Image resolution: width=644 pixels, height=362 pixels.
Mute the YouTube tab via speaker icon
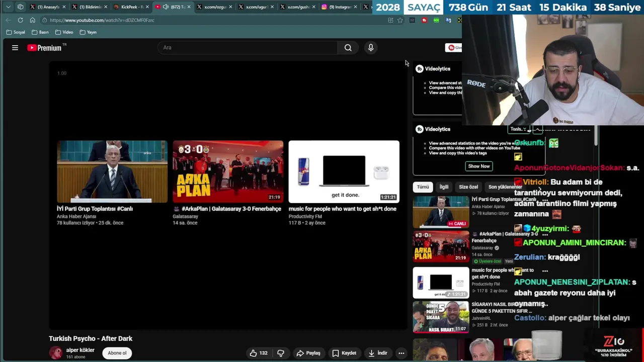(x=166, y=7)
